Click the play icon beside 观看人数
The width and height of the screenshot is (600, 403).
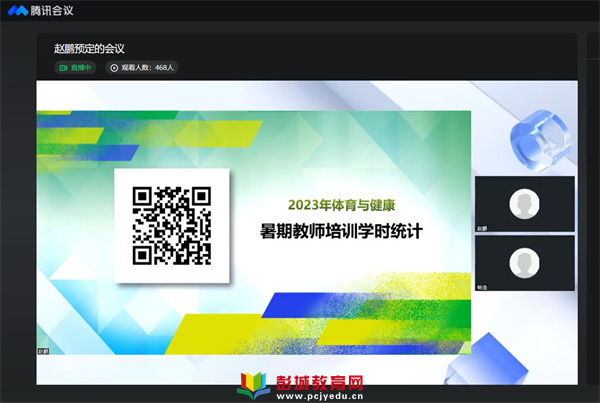(x=114, y=68)
